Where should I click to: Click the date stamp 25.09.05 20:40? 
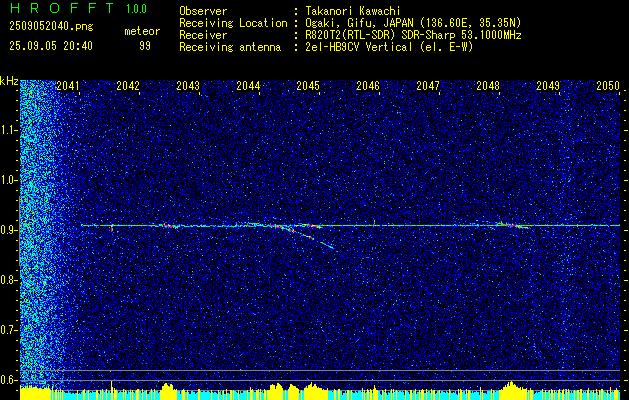(x=51, y=46)
